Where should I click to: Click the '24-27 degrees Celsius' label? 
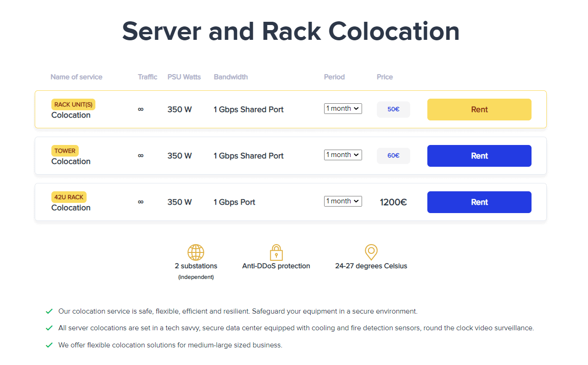point(371,266)
